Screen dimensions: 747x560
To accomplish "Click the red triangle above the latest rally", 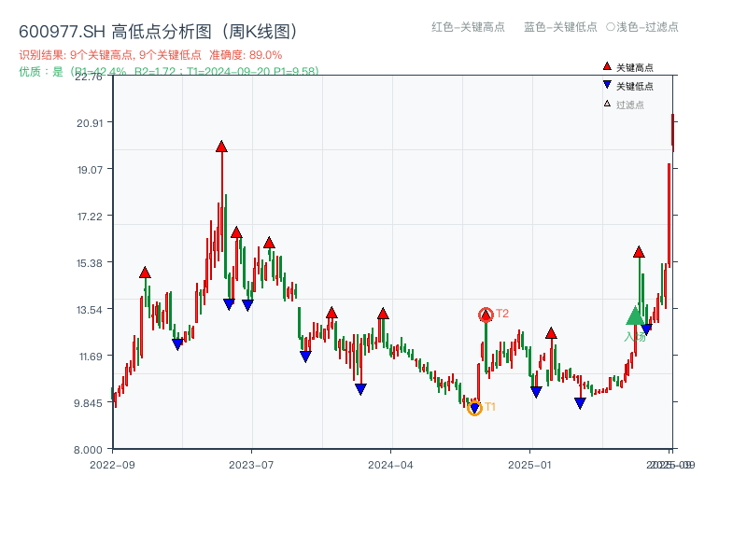I will pos(640,252).
